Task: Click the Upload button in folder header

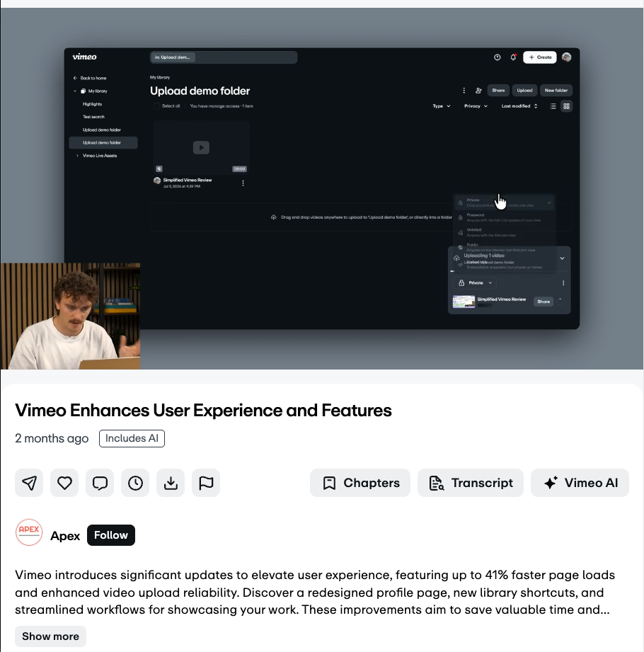Action: 524,90
